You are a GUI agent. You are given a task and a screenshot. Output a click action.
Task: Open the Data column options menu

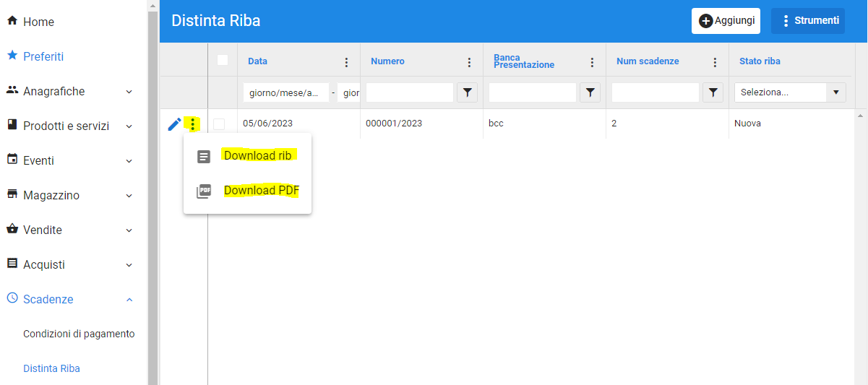pyautogui.click(x=346, y=62)
